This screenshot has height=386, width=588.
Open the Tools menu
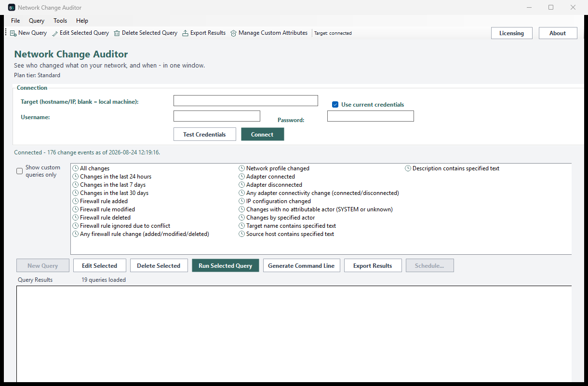click(x=60, y=21)
